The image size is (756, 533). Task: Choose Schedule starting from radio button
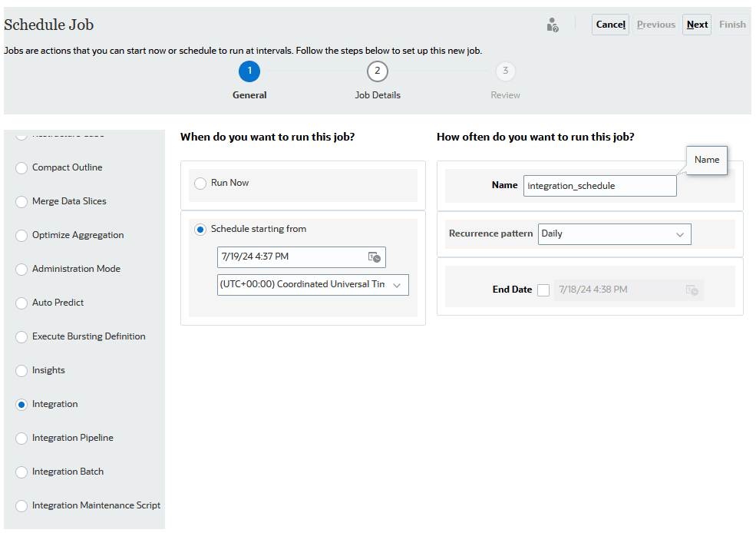point(200,230)
